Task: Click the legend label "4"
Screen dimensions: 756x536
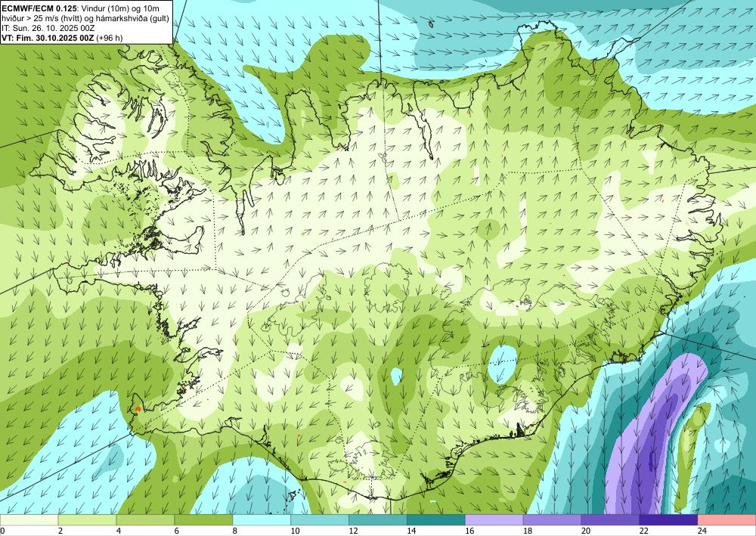Action: tap(119, 531)
